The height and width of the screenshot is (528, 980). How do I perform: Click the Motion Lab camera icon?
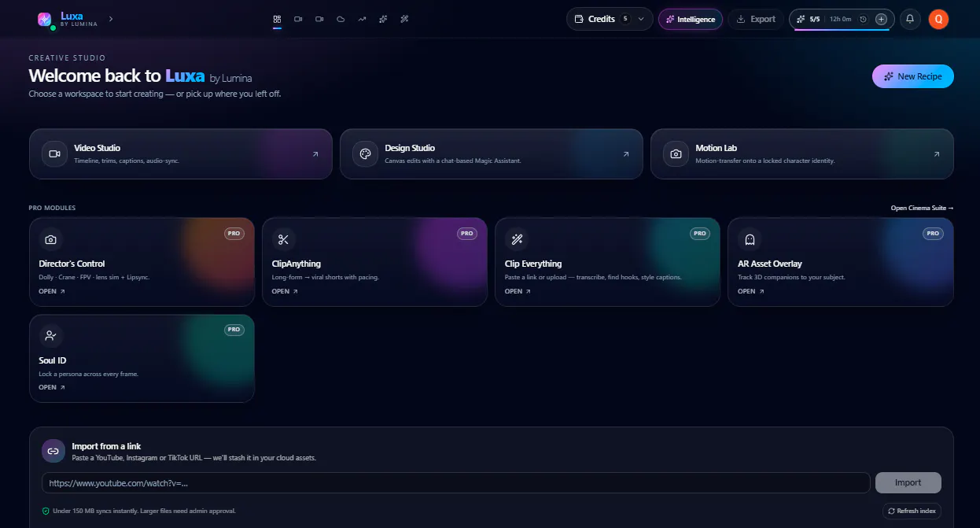coord(676,154)
